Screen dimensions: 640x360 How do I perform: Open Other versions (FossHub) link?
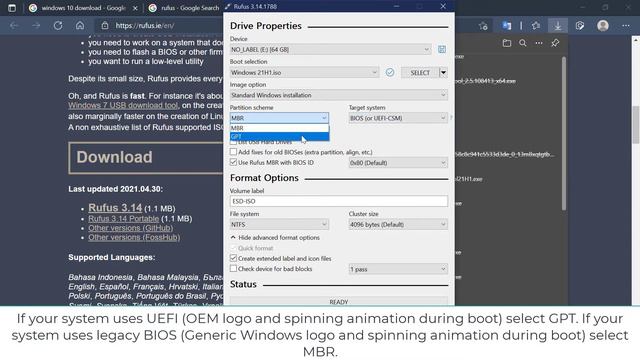(x=134, y=237)
